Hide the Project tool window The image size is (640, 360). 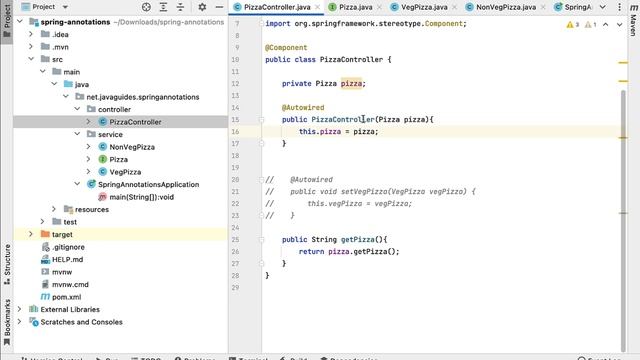pos(219,7)
